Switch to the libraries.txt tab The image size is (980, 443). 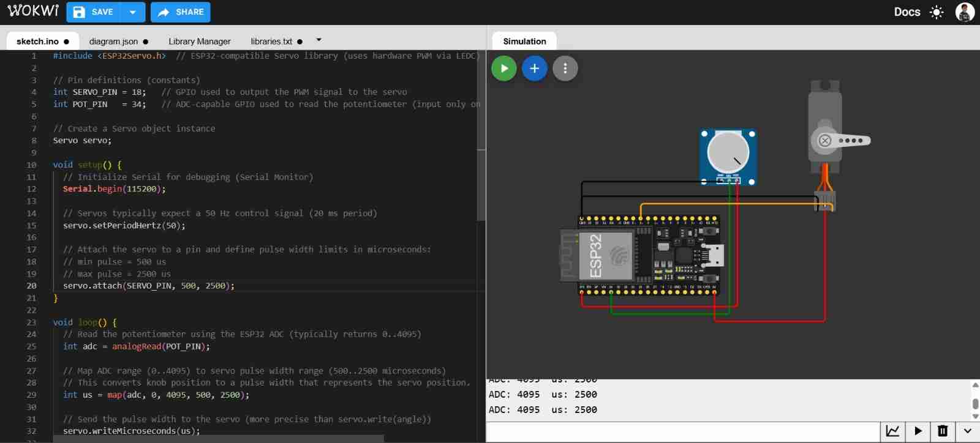(x=277, y=41)
